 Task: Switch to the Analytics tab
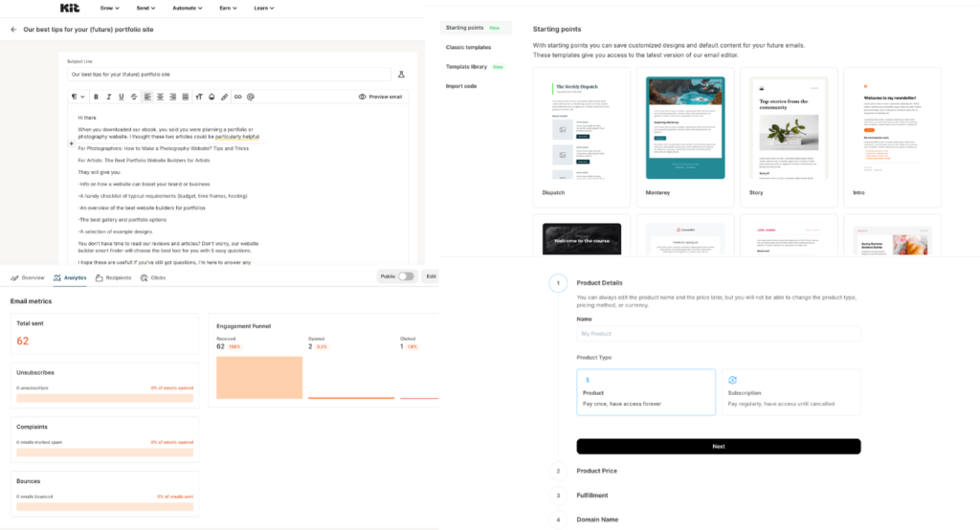[70, 277]
